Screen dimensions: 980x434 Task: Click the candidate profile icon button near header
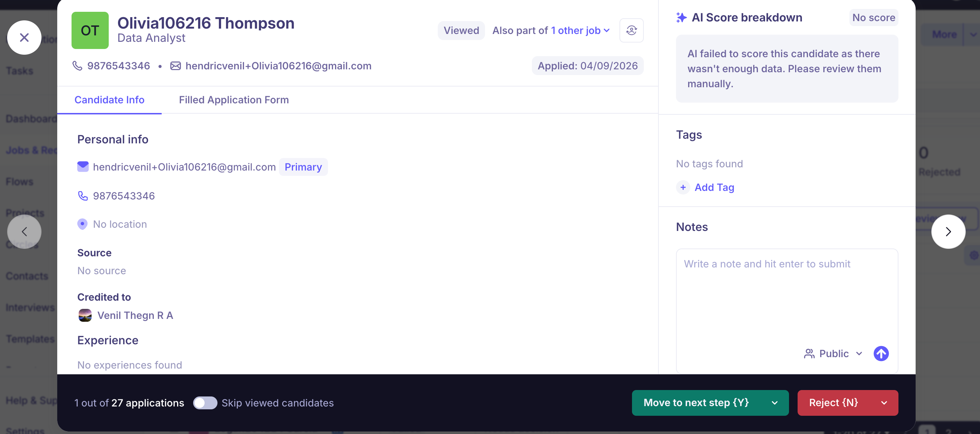[x=631, y=30]
